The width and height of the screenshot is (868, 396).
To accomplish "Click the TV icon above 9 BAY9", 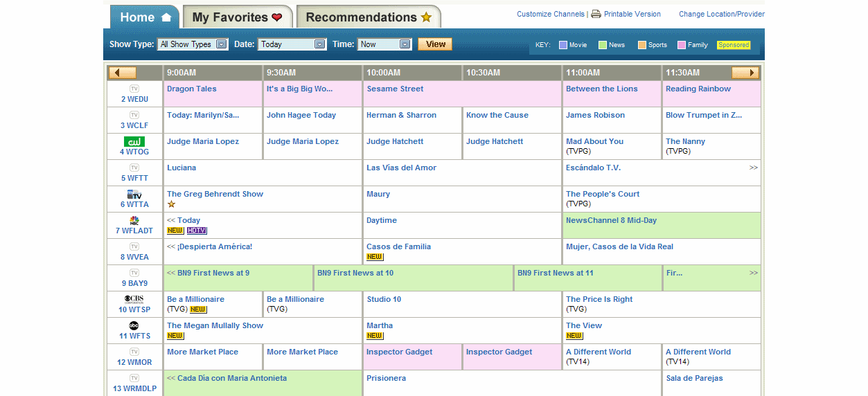I will [x=134, y=273].
